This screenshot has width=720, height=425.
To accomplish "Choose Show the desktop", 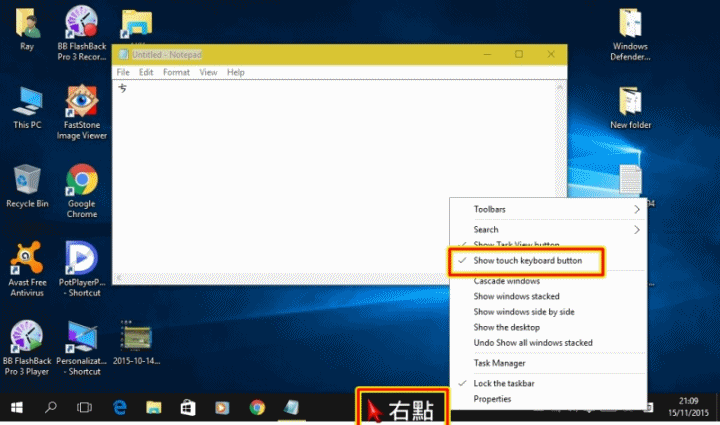I will click(548, 327).
